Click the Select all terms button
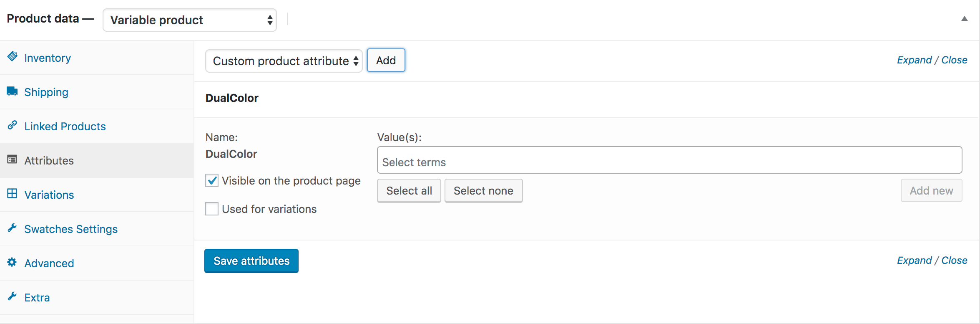The height and width of the screenshot is (324, 980). pos(409,191)
